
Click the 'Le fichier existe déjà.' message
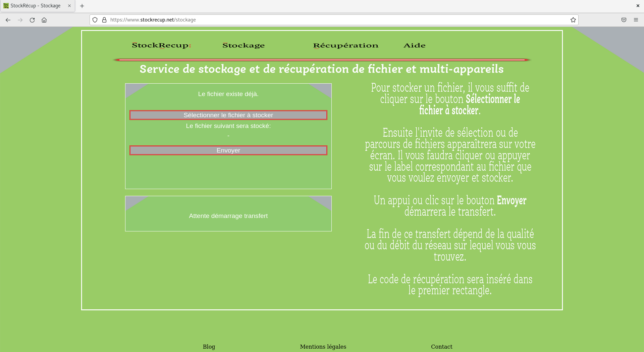pyautogui.click(x=228, y=94)
